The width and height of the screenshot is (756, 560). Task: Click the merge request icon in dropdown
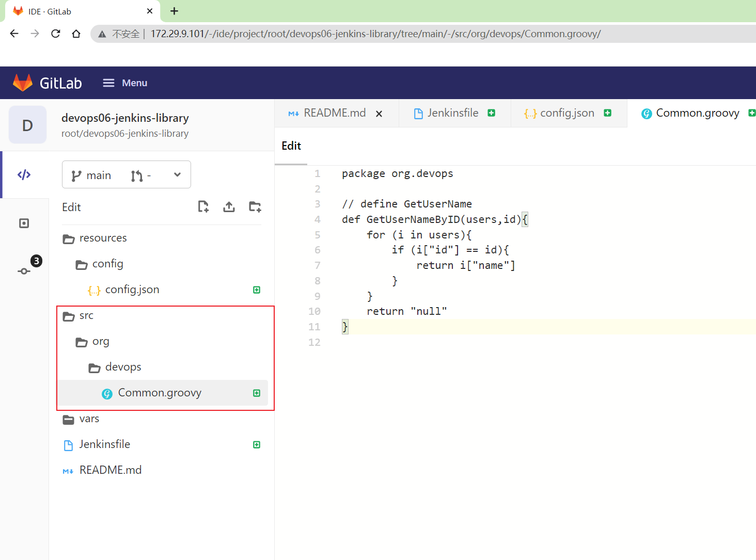point(137,176)
